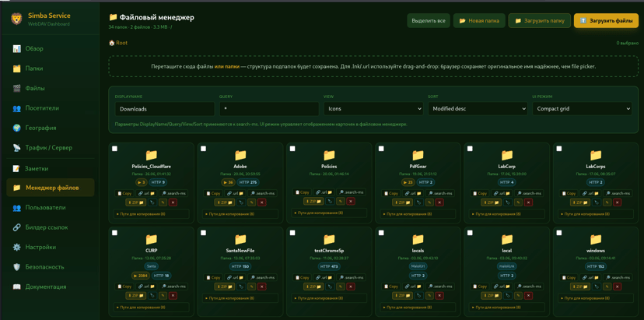Click into the Query input field
The width and height of the screenshot is (644, 320).
pos(269,109)
